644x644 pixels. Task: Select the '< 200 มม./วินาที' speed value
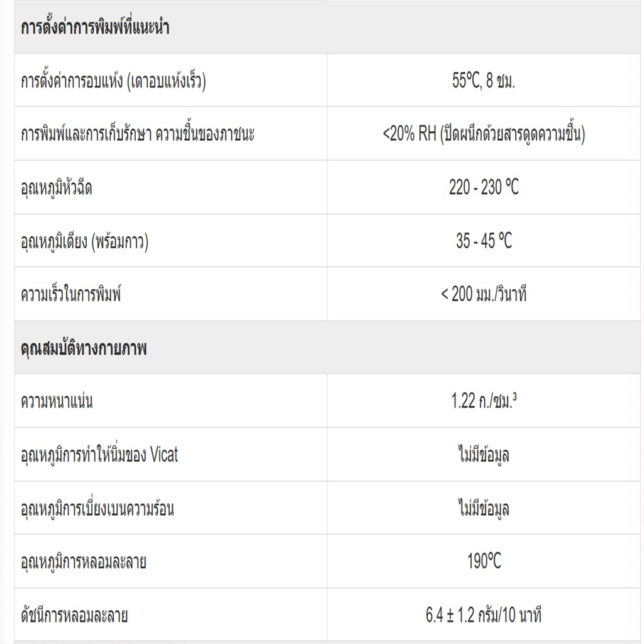484,294
